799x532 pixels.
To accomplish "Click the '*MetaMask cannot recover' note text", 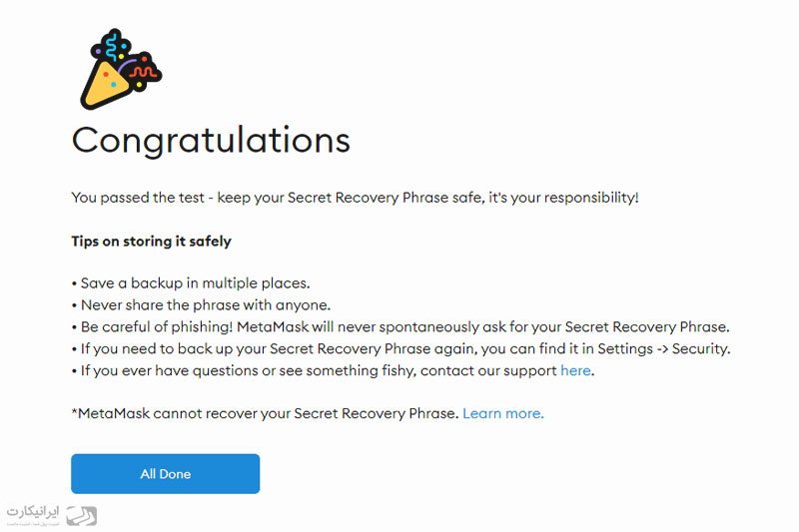I will pyautogui.click(x=265, y=413).
